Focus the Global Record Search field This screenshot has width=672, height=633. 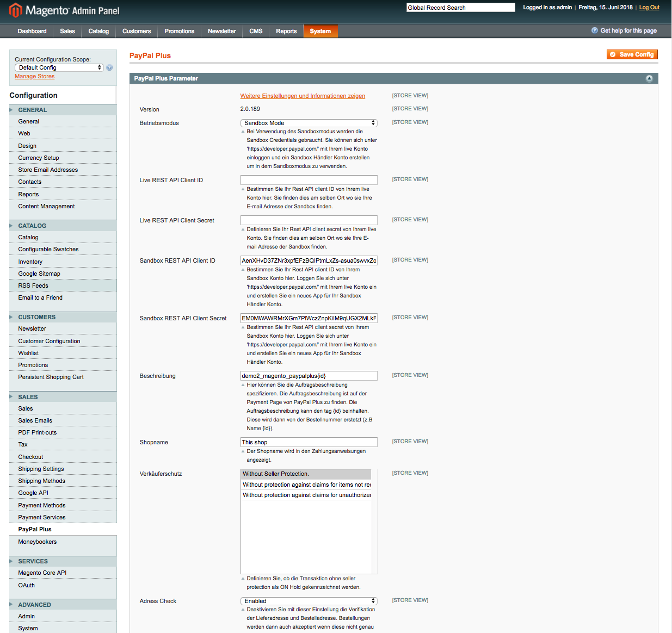point(460,8)
